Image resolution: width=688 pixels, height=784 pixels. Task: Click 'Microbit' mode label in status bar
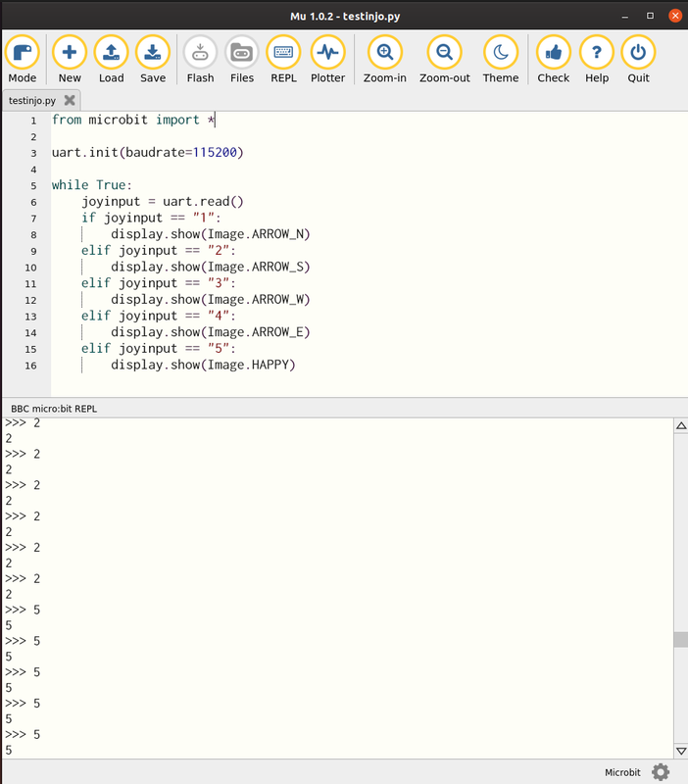coord(622,772)
